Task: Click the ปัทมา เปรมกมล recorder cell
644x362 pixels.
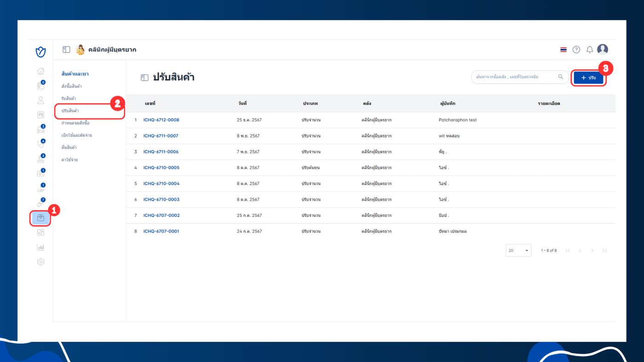Action: click(453, 231)
